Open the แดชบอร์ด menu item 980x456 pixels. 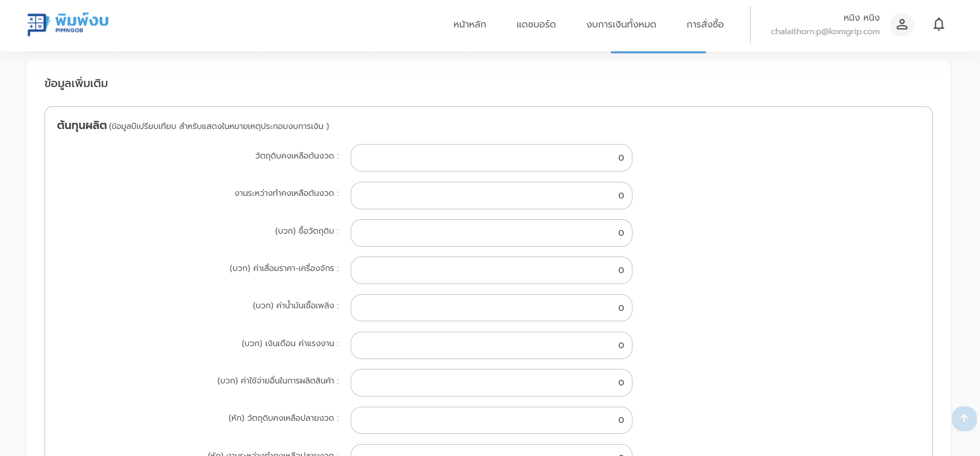point(536,24)
